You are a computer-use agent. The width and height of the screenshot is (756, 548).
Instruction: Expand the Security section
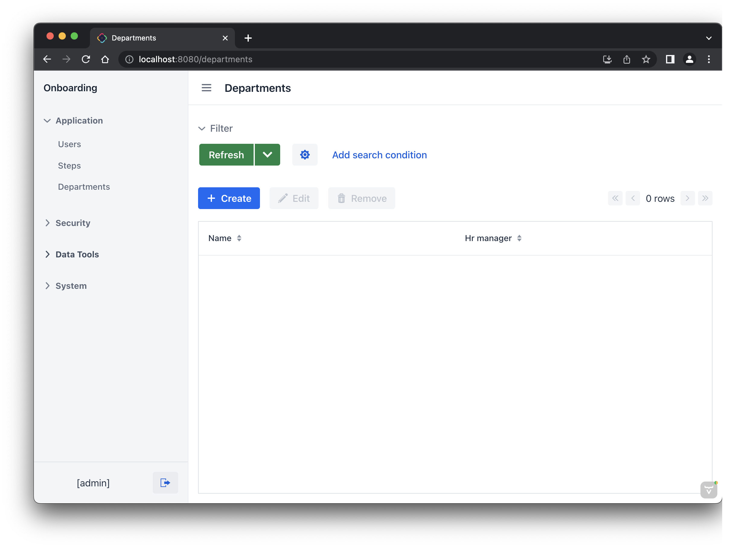coord(73,223)
